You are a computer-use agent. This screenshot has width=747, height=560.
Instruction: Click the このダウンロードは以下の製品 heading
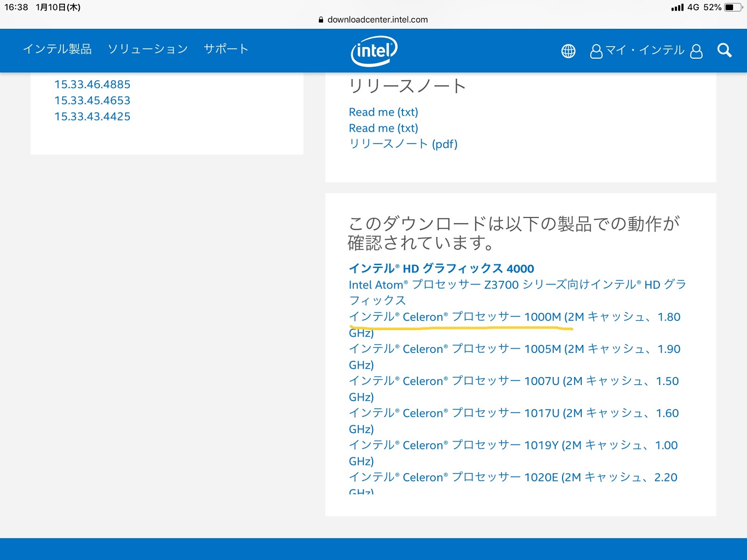point(514,233)
